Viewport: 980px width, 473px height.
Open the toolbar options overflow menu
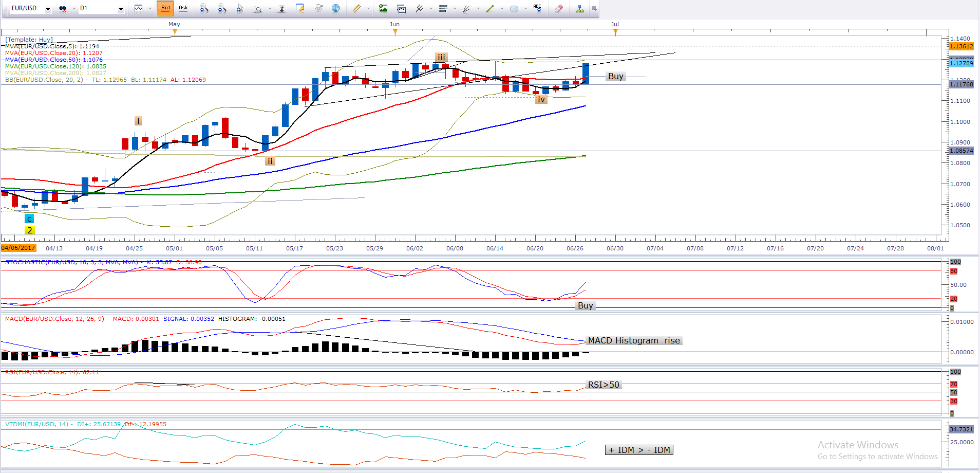[x=594, y=9]
